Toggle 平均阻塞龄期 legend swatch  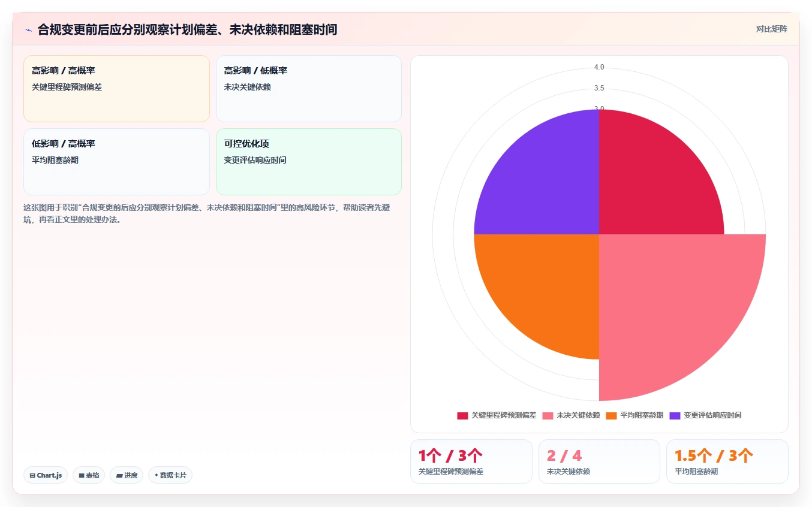pyautogui.click(x=611, y=415)
